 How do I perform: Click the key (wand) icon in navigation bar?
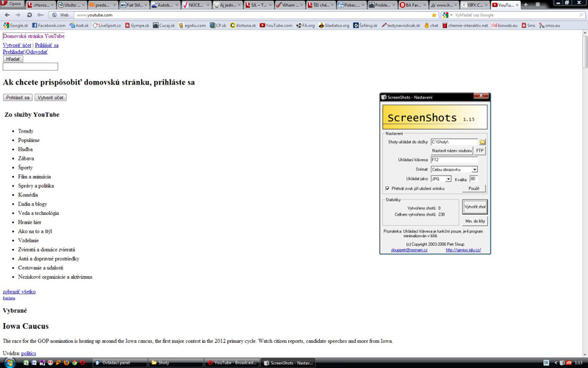tap(40, 15)
